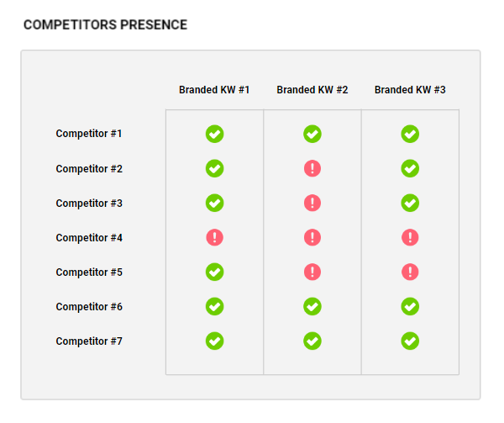
Task: Click Competitor #3 green check under Branded KW #3
Action: click(410, 203)
